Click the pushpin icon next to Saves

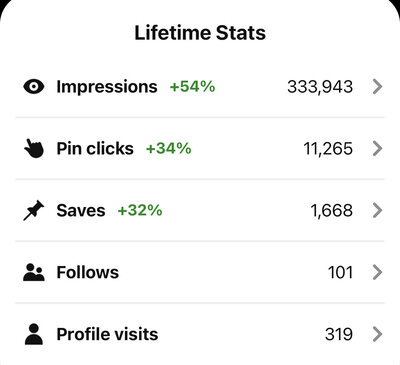(x=34, y=210)
